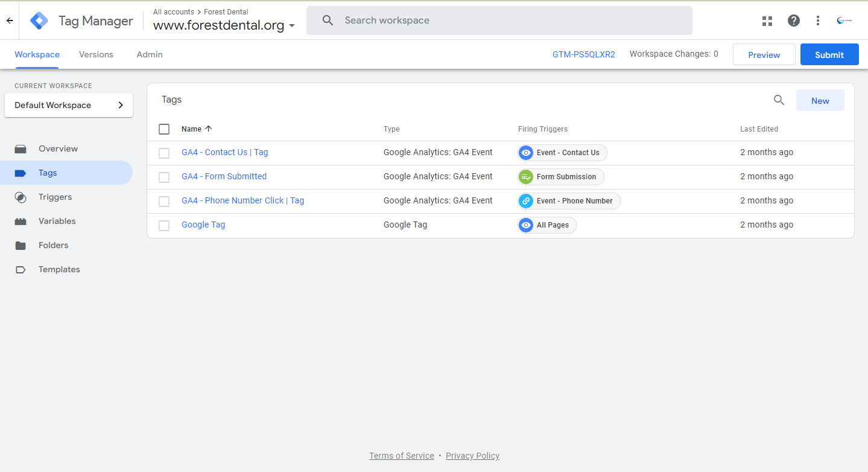868x472 pixels.
Task: Click the Form Submission trigger chip
Action: click(561, 177)
